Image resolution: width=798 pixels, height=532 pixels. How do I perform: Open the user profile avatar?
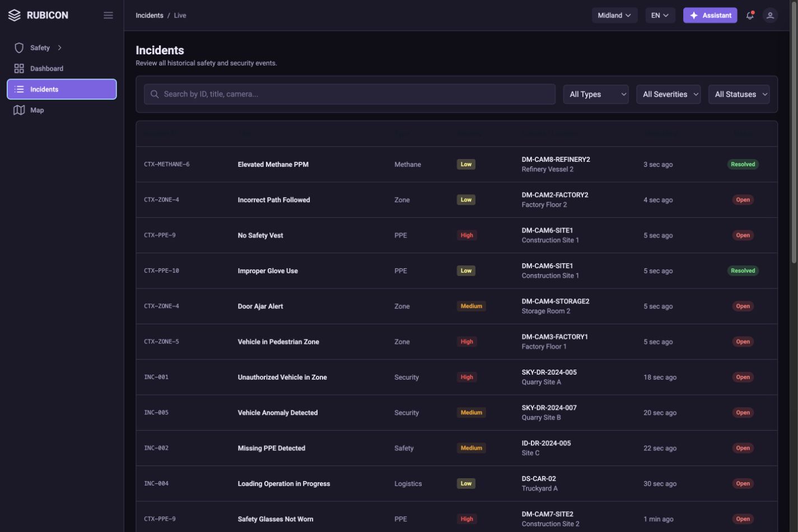pyautogui.click(x=770, y=15)
